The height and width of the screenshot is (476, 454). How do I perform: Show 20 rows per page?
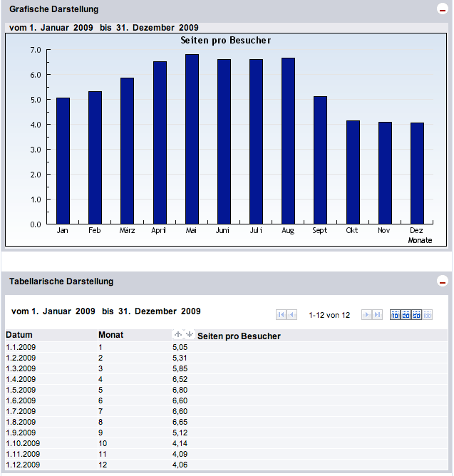pyautogui.click(x=406, y=315)
